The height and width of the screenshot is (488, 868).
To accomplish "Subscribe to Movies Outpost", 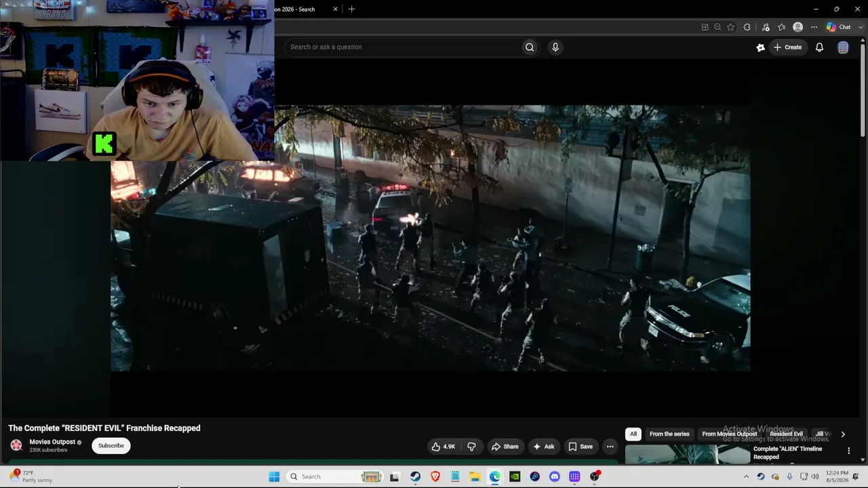I will [111, 445].
